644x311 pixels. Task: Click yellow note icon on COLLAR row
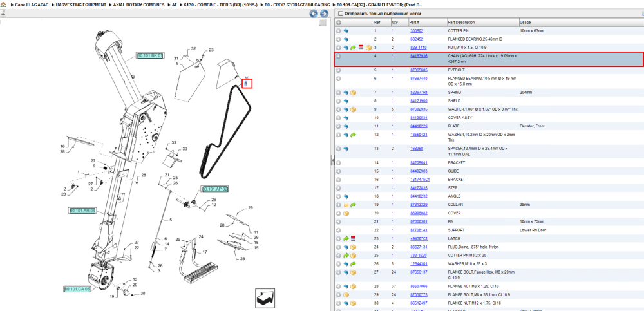[x=346, y=205]
